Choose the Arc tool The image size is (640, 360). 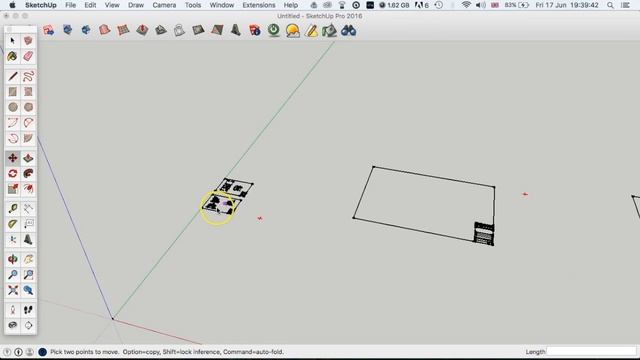pos(13,123)
